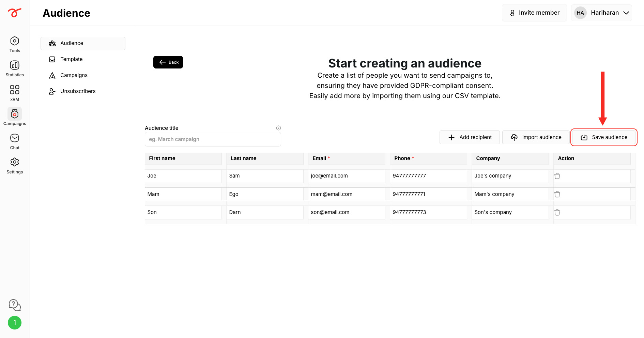Click the Son's company cell
The width and height of the screenshot is (644, 338).
pyautogui.click(x=510, y=212)
